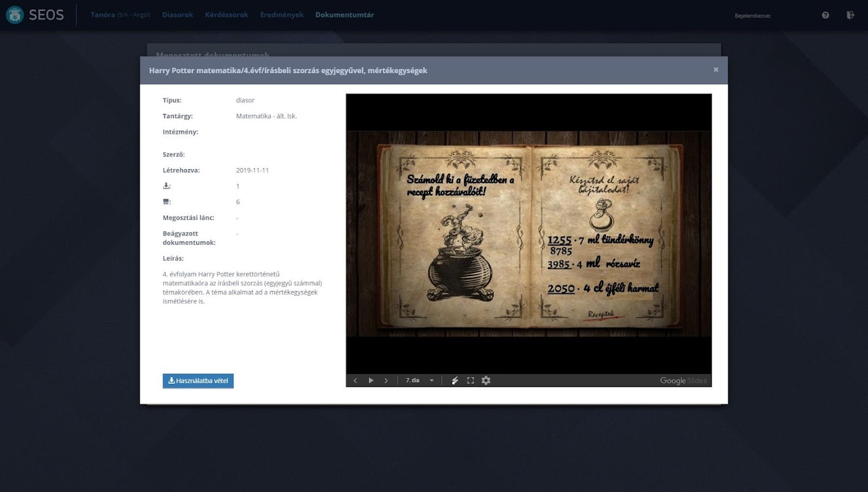The height and width of the screenshot is (492, 868).
Task: Click the usage count icon below downloads
Action: 166,202
